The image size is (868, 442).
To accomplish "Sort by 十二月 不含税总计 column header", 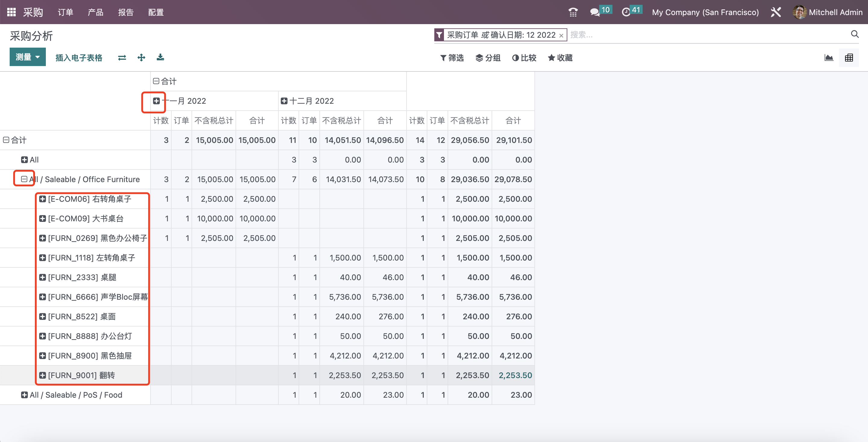I will coord(341,121).
